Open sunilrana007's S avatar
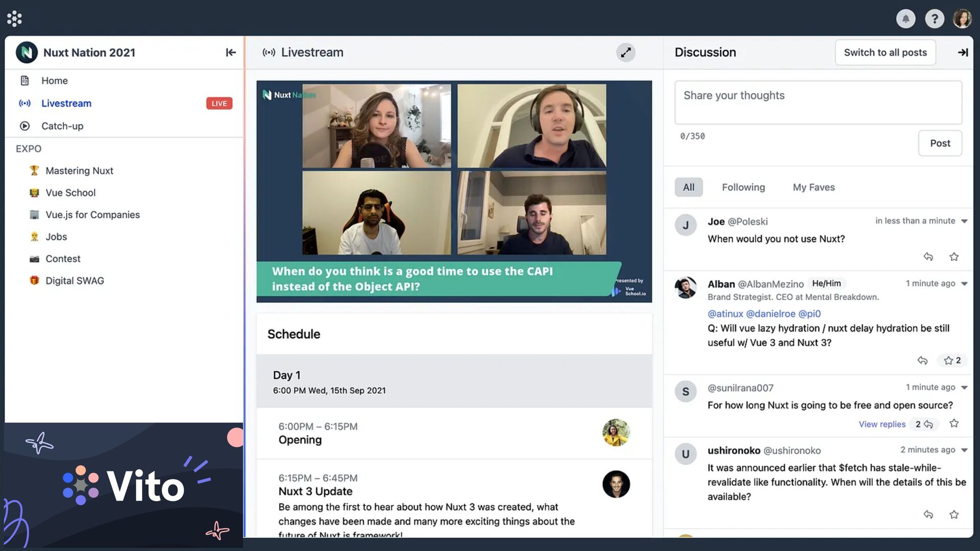 pos(685,392)
